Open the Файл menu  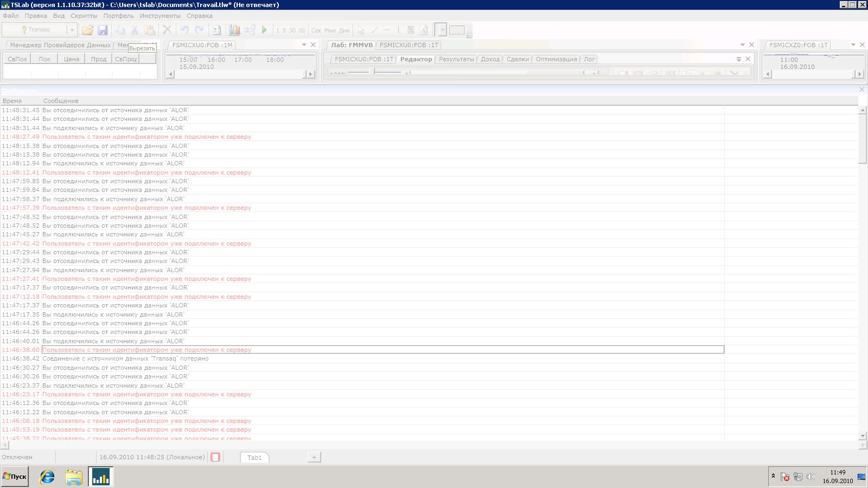[10, 16]
